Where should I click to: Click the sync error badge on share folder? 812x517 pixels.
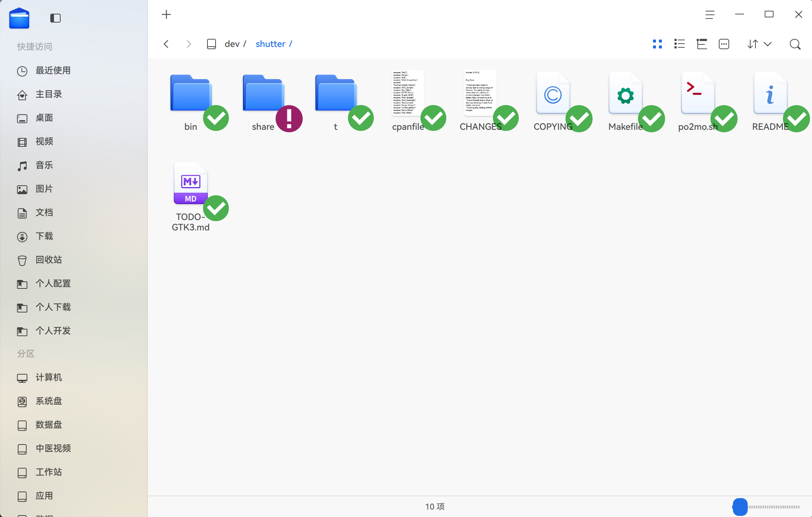(x=289, y=118)
